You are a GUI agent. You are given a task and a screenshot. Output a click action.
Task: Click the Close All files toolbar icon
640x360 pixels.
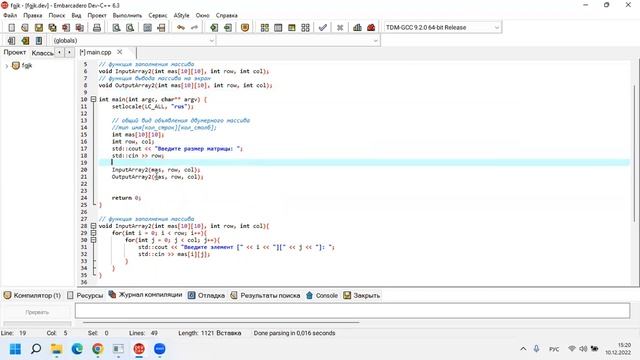[x=80, y=27]
